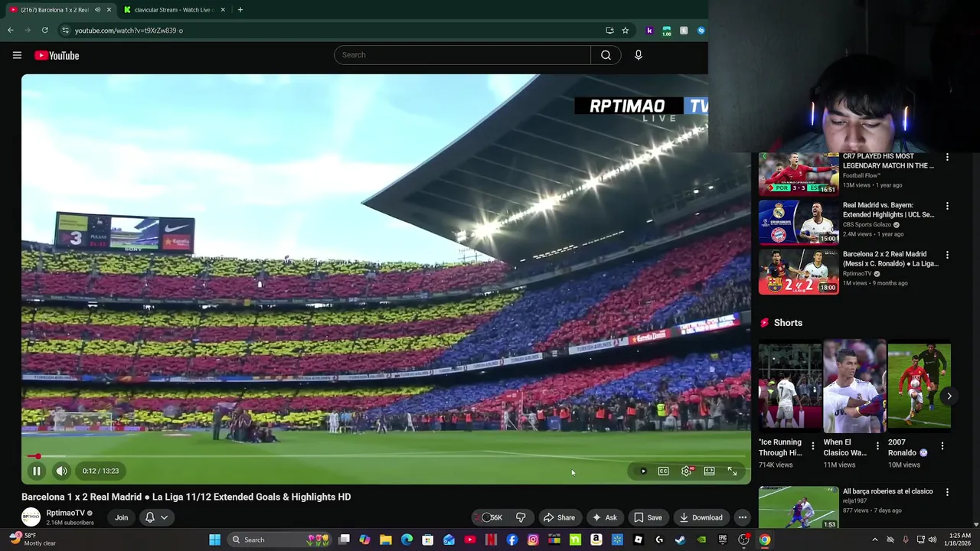
Task: Like the video (56K)
Action: click(490, 517)
